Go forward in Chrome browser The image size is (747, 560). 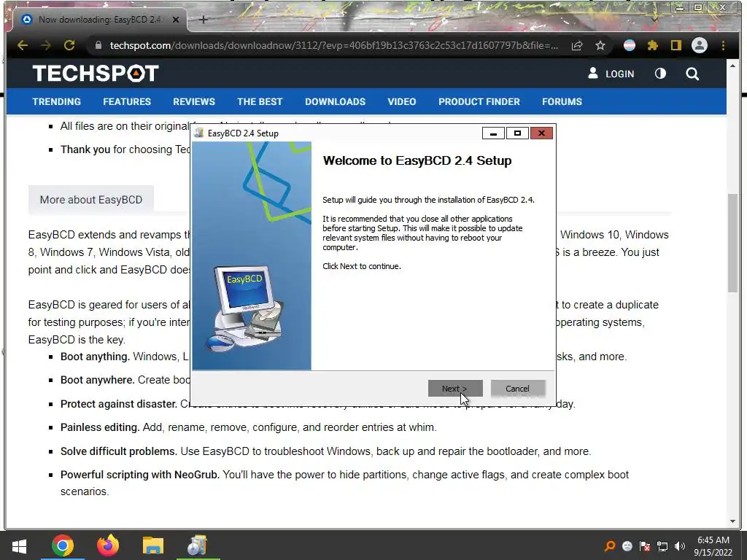click(46, 45)
